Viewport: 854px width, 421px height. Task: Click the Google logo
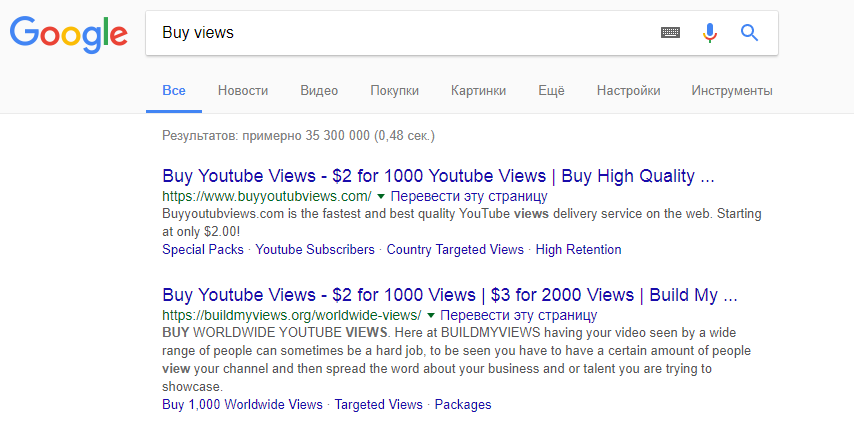(69, 34)
